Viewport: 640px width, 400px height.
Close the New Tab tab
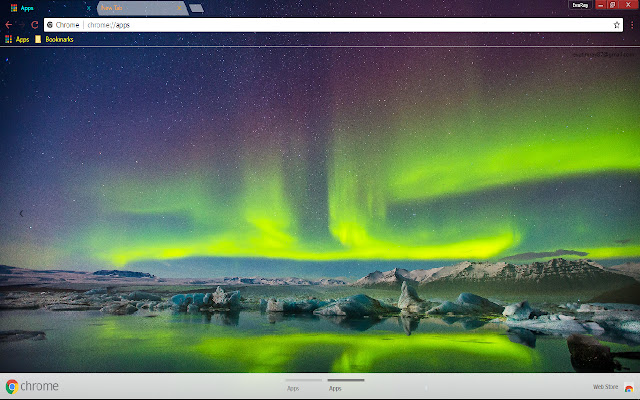179,8
